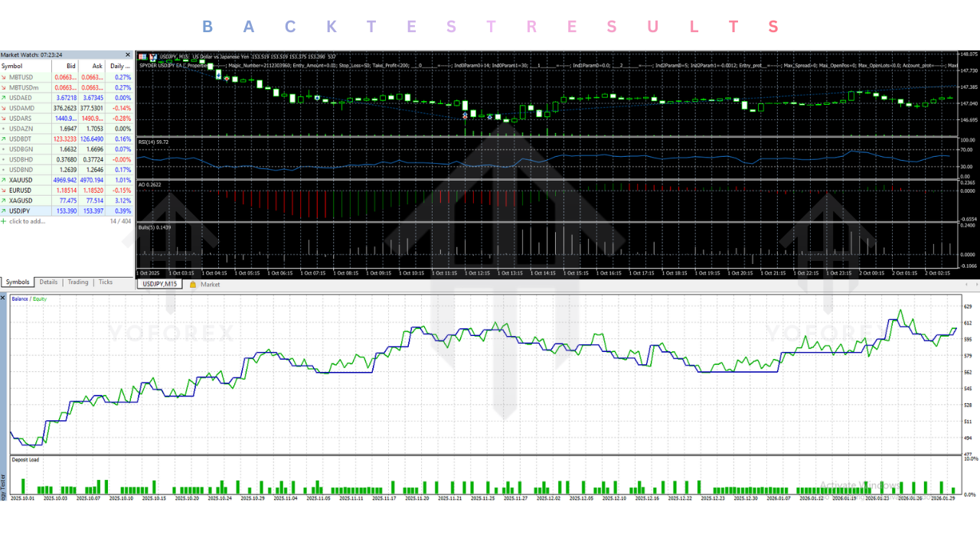Click the Market shopping bag icon
This screenshot has width=980, height=551.
tap(192, 284)
